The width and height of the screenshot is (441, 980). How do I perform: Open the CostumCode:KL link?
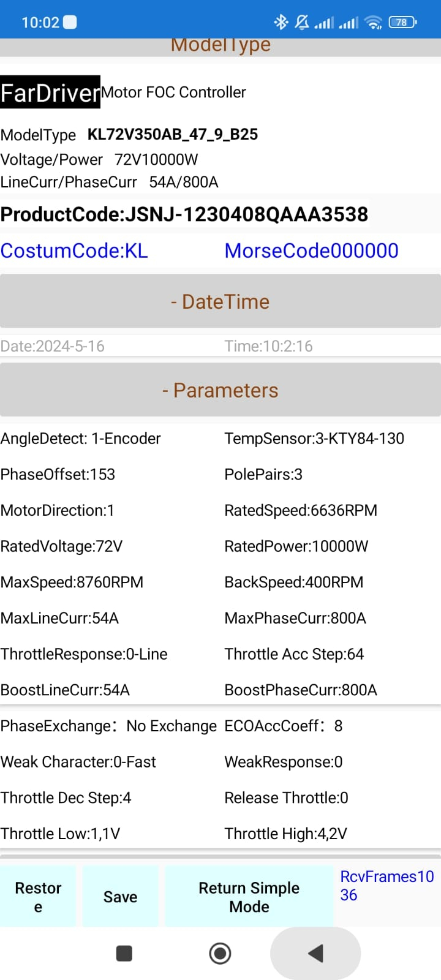74,251
